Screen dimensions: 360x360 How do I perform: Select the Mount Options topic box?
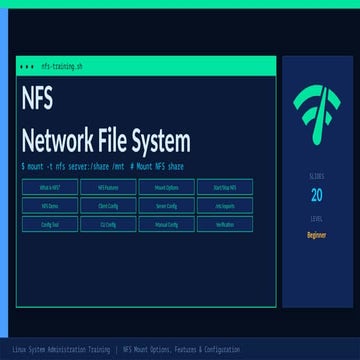click(167, 187)
